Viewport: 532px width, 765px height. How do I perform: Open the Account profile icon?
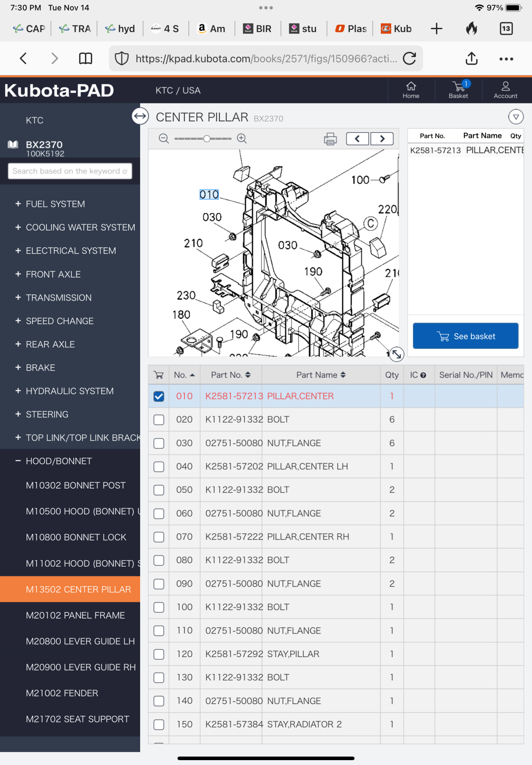click(x=505, y=90)
